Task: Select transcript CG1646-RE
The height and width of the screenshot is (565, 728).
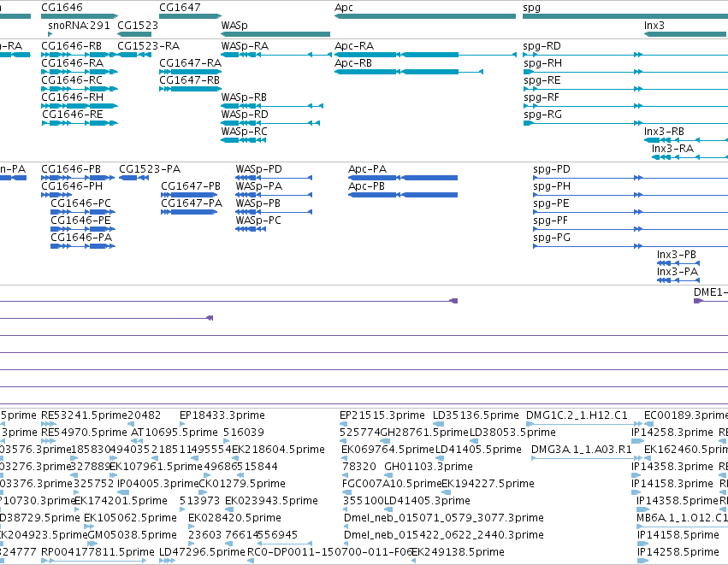Action: tap(80, 123)
